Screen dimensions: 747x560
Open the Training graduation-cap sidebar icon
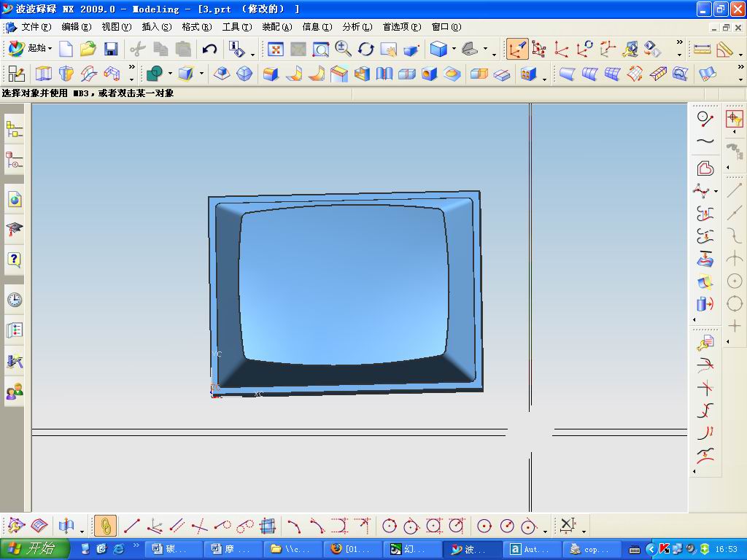[15, 229]
